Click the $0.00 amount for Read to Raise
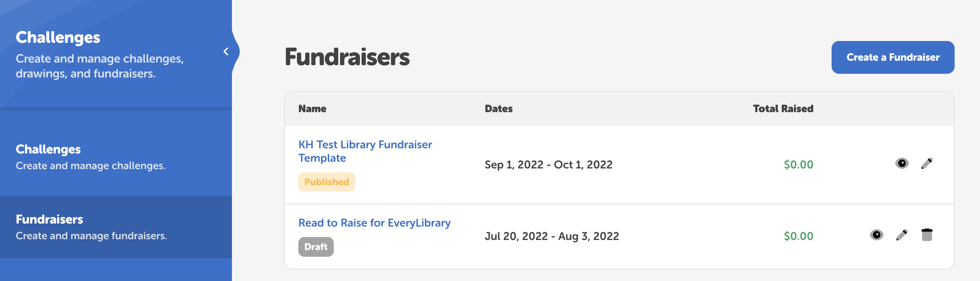980x281 pixels. point(798,236)
